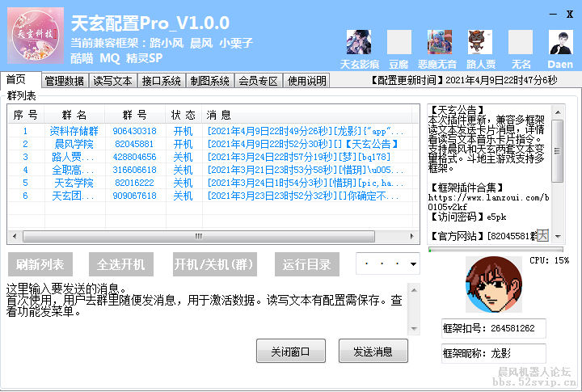Click the 框架昵称 field
The width and height of the screenshot is (582, 392).
[494, 353]
